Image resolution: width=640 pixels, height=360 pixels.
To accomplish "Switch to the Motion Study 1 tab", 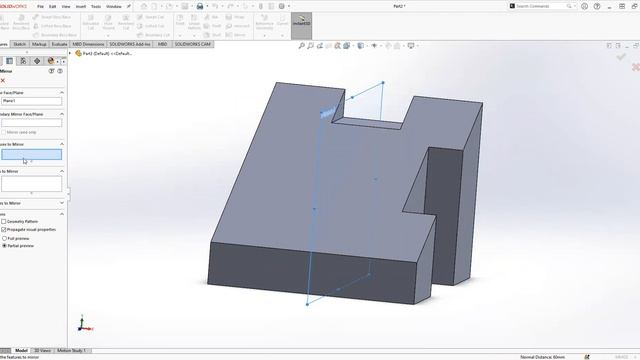I will [71, 351].
